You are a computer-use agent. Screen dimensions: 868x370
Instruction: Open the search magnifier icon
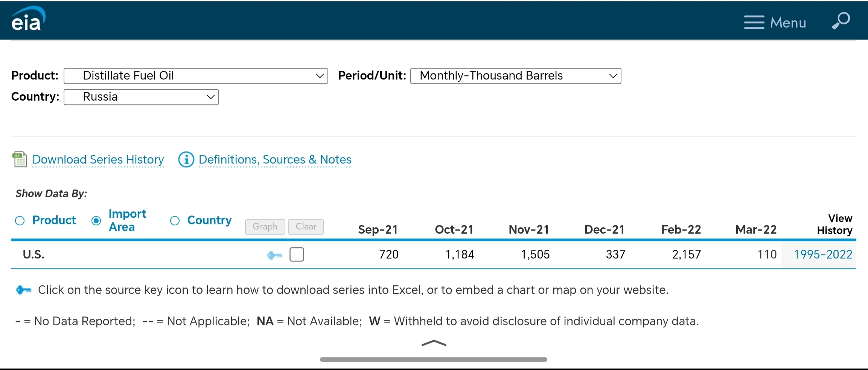pyautogui.click(x=841, y=20)
